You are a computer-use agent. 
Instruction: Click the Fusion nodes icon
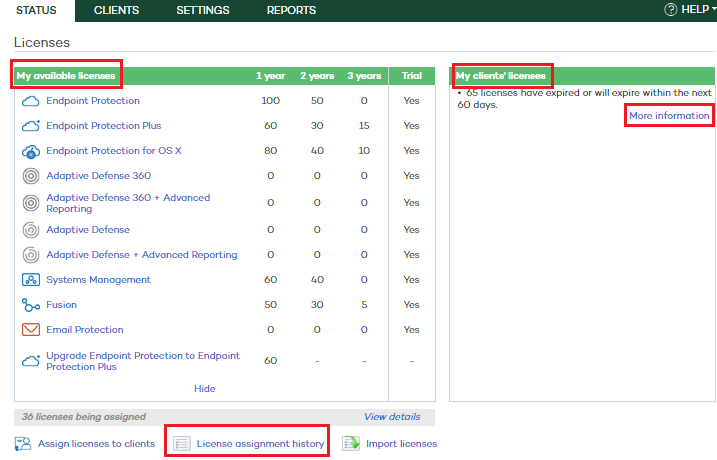click(x=31, y=305)
